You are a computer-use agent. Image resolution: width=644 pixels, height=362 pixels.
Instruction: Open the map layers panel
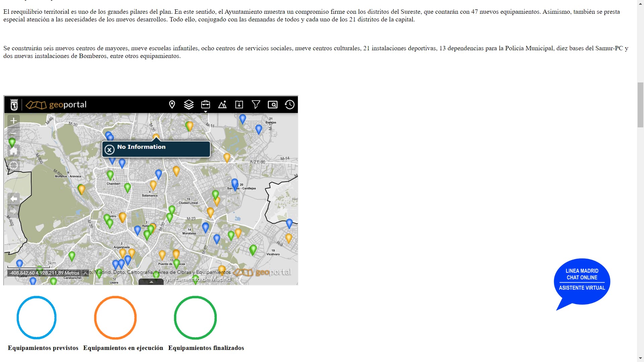click(x=189, y=105)
